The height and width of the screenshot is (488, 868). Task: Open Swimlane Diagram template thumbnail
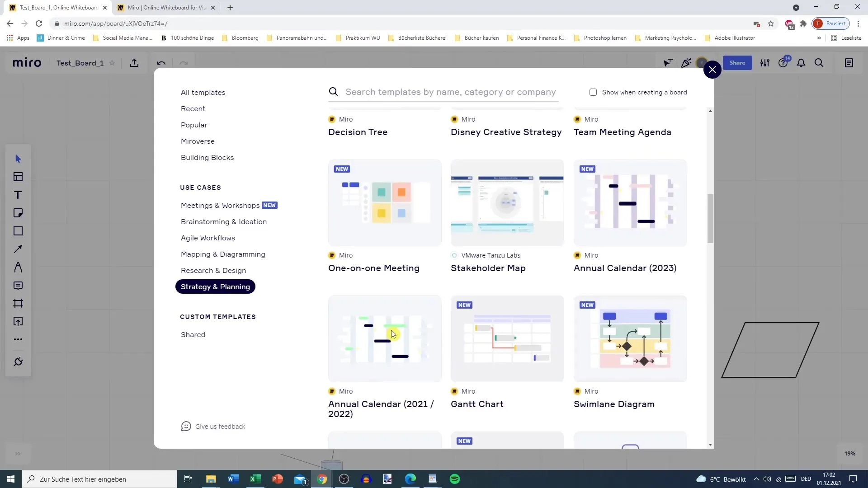[x=630, y=338]
